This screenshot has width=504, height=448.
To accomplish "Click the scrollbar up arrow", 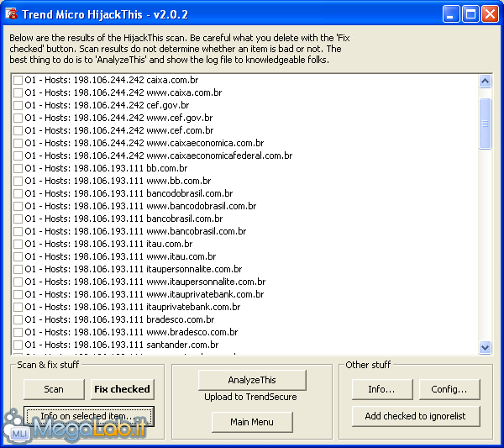I will click(x=485, y=81).
